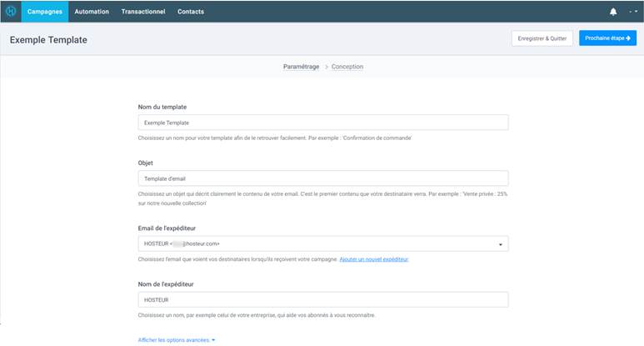Click the Hosteur logo icon

click(11, 12)
